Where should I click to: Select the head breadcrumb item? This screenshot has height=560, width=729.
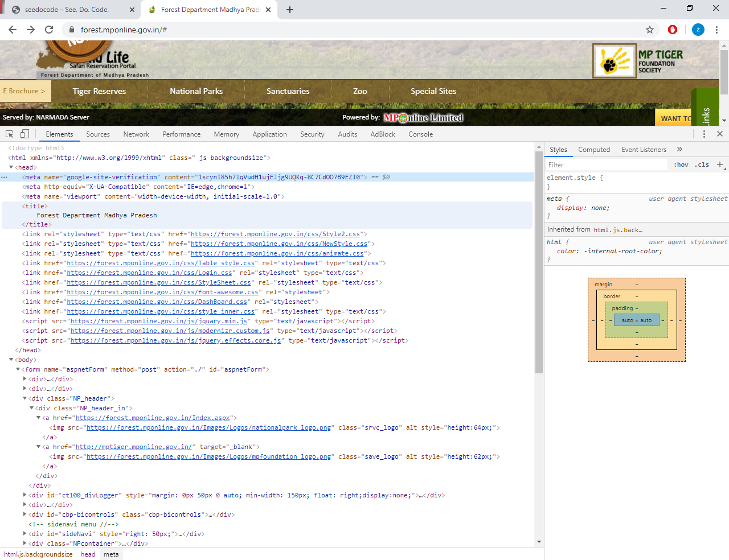pyautogui.click(x=88, y=554)
